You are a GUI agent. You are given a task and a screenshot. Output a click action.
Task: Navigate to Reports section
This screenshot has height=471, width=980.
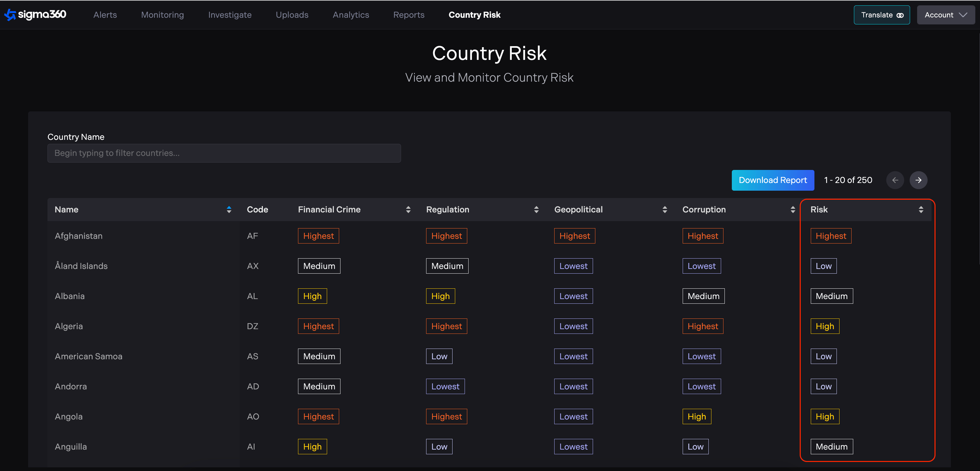(409, 15)
